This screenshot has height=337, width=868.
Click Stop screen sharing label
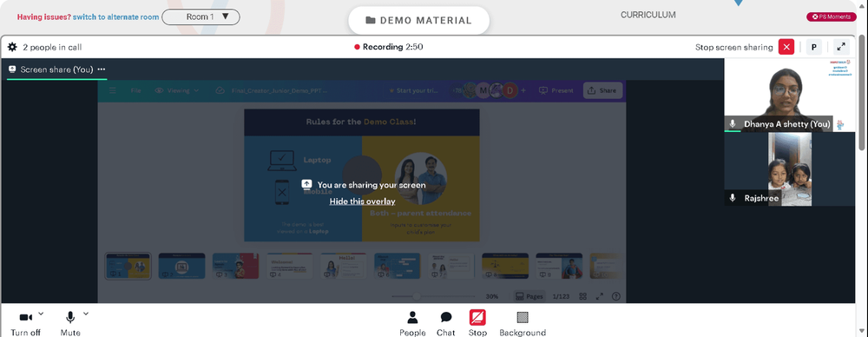[734, 47]
